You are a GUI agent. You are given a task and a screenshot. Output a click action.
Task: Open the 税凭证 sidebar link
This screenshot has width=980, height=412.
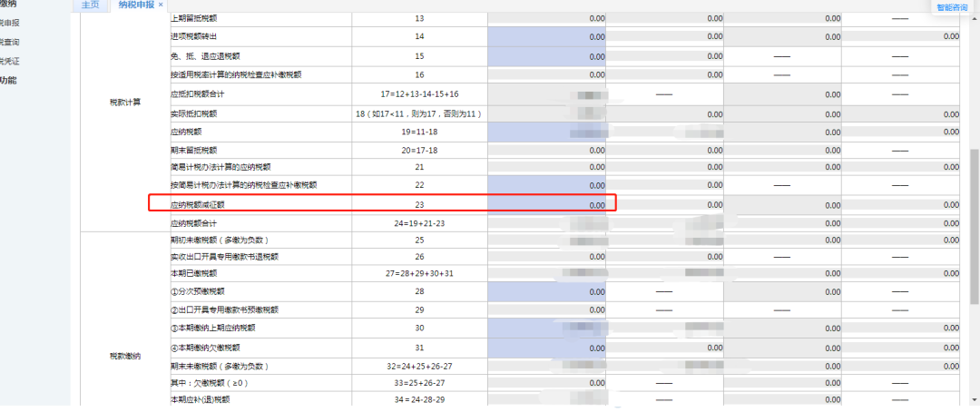pyautogui.click(x=9, y=62)
